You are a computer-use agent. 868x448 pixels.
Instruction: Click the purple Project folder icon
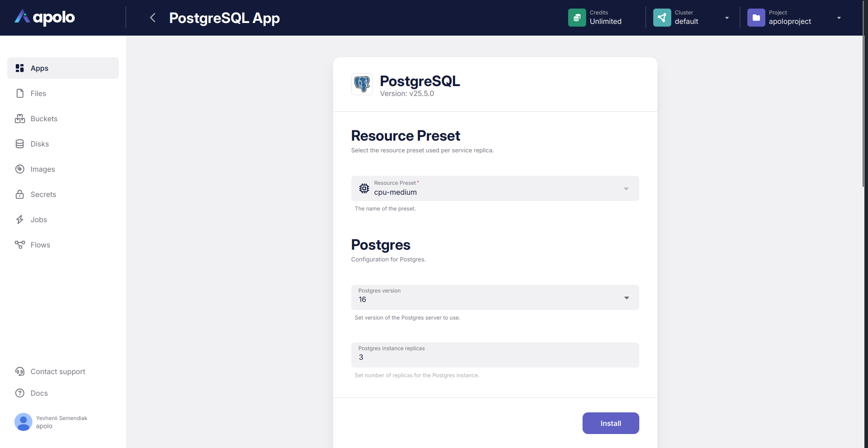pyautogui.click(x=756, y=18)
